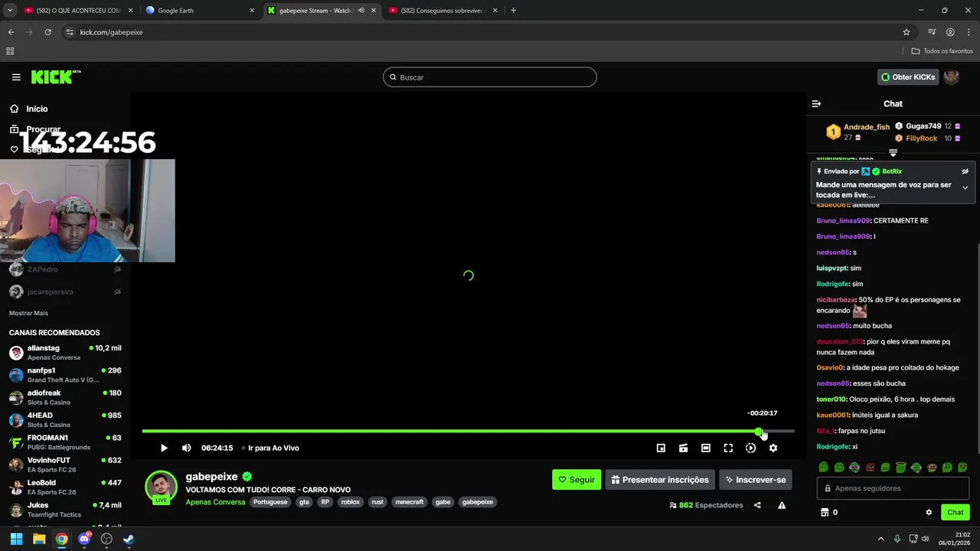
Task: Select the minecraft tag
Action: coord(409,502)
